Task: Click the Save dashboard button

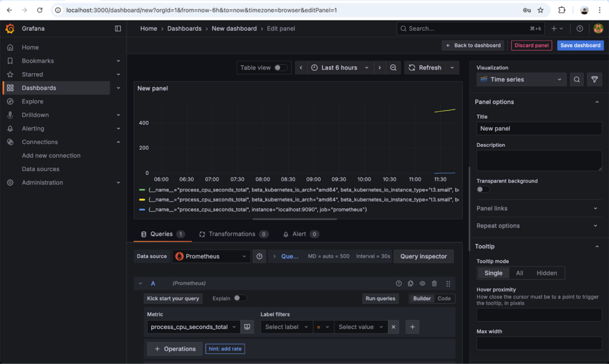Action: point(580,45)
